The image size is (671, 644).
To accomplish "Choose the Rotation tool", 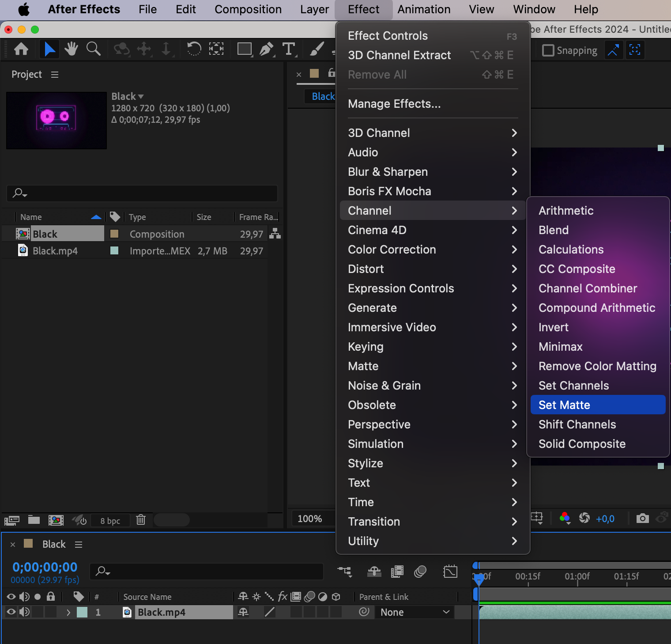I will [194, 49].
